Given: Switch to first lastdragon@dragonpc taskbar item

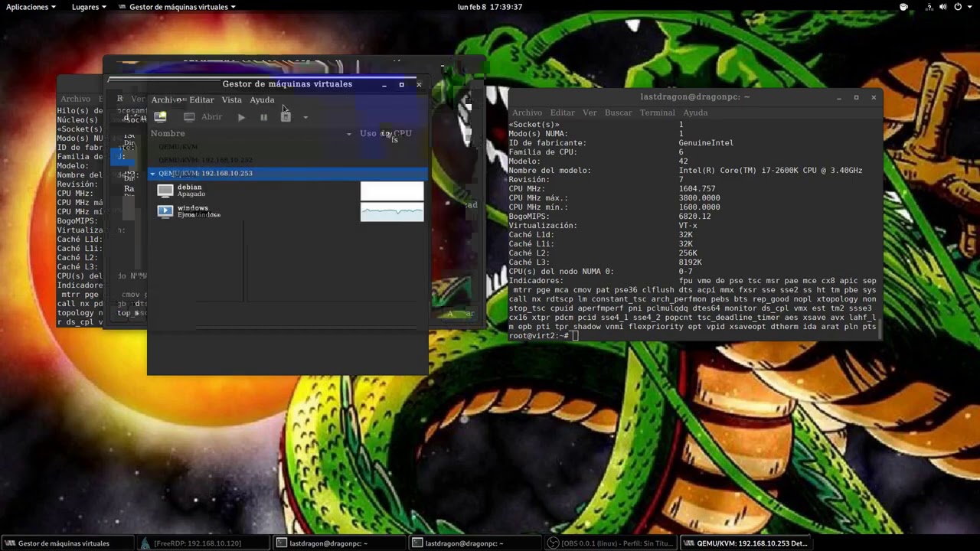Looking at the screenshot, I should point(338,543).
